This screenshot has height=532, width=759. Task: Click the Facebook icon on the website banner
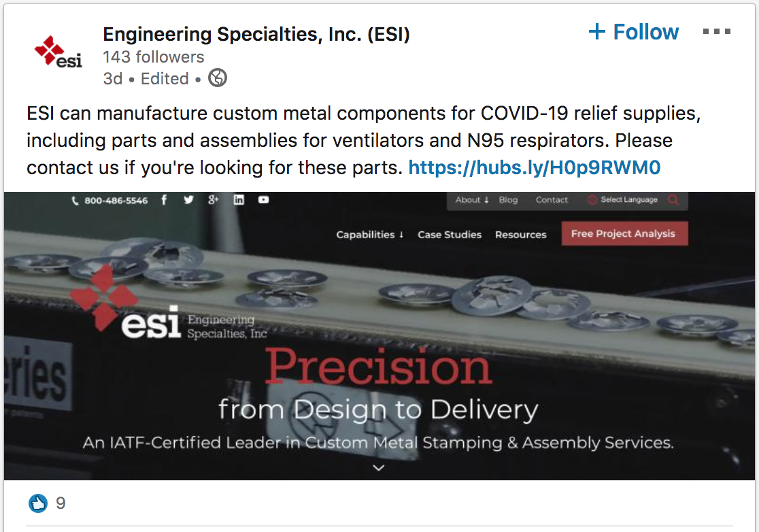(x=164, y=199)
